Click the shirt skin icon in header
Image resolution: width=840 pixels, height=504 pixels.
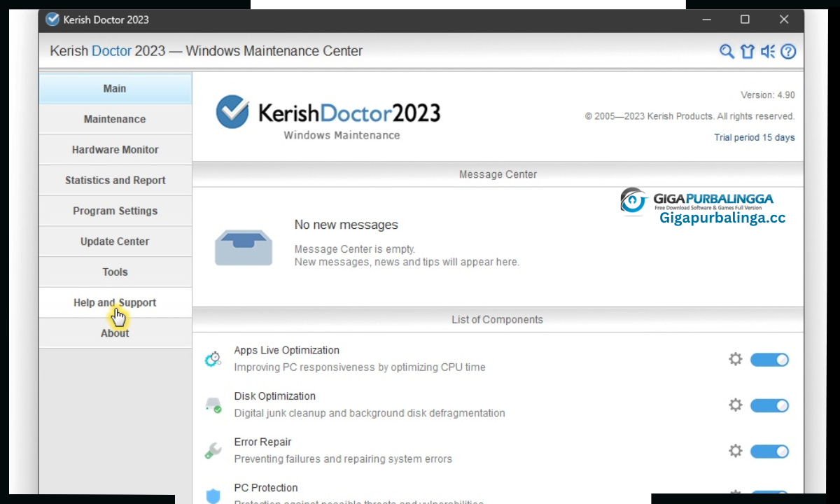[x=747, y=51]
